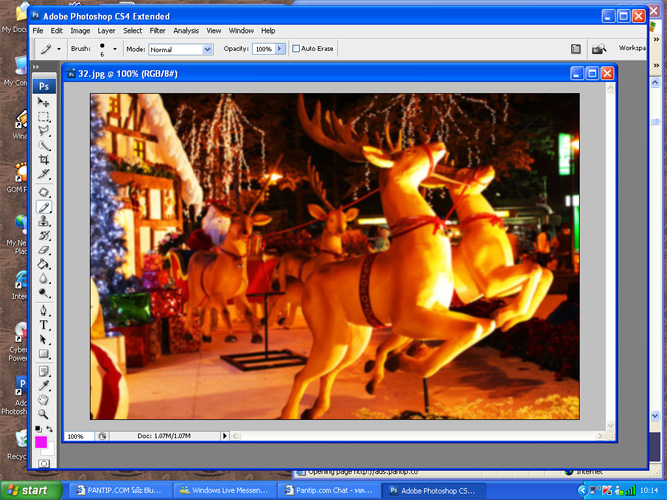This screenshot has height=500, width=667.
Task: Select the Eraser tool
Action: (x=43, y=250)
